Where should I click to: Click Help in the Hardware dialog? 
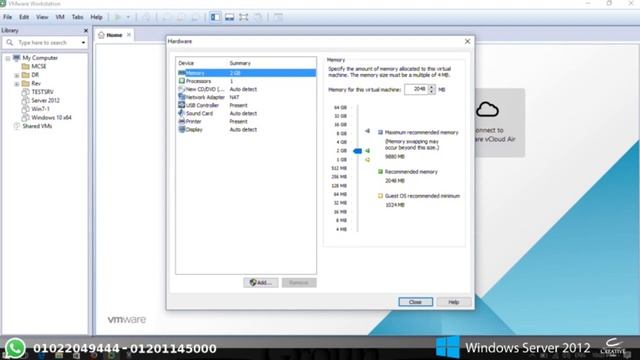point(454,302)
